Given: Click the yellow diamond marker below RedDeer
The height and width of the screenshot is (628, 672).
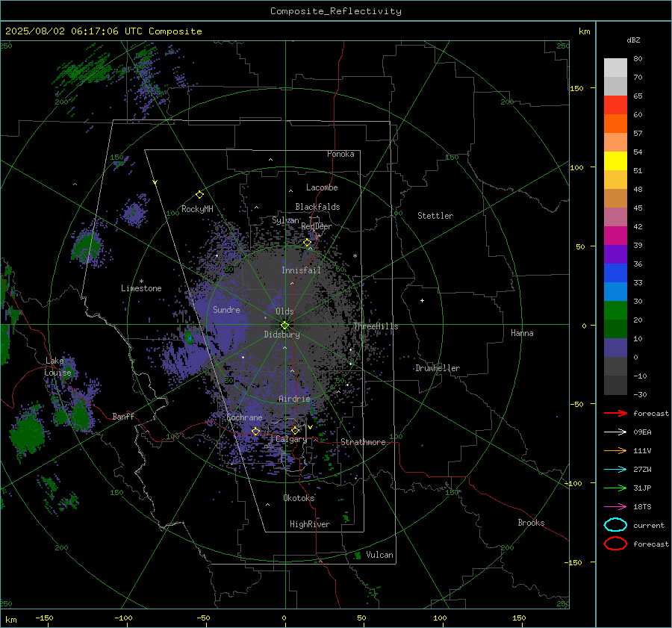Looking at the screenshot, I should click(308, 243).
